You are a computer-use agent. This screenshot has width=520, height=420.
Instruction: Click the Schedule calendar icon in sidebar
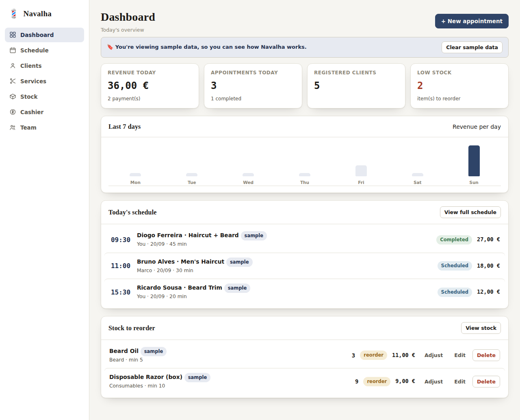pos(13,50)
